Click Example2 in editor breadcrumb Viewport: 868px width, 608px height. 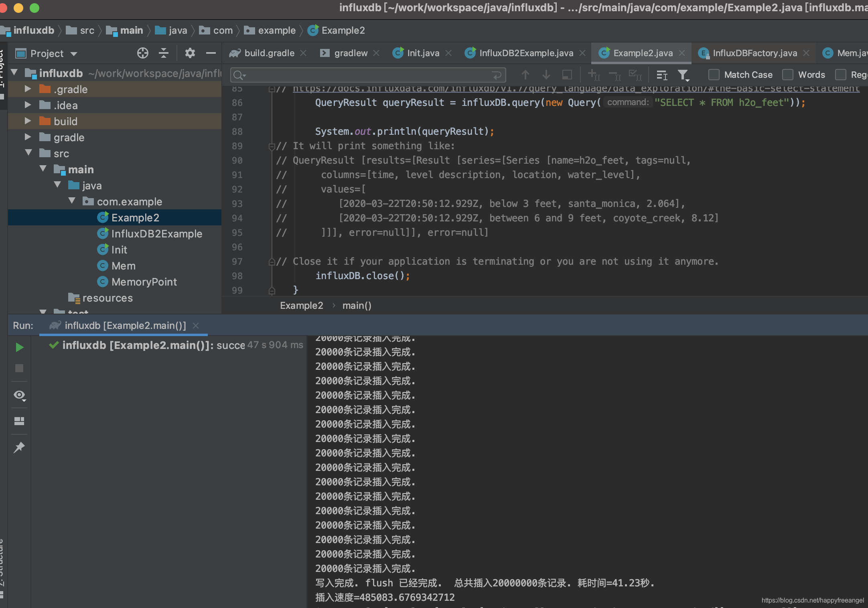[302, 306]
